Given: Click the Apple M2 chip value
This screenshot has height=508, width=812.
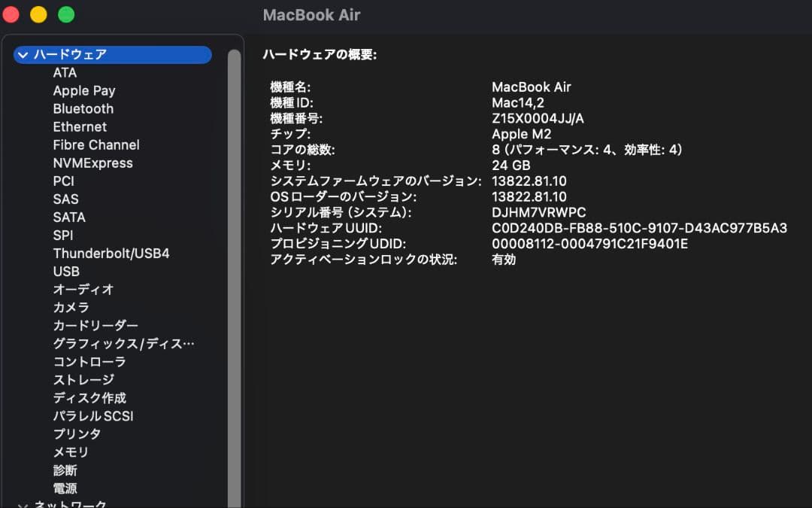Looking at the screenshot, I should tap(522, 134).
